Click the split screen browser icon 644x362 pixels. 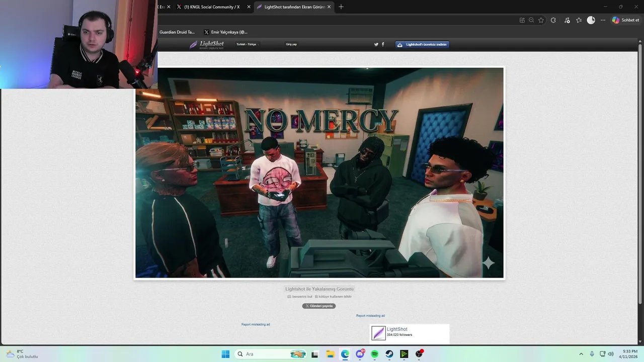pyautogui.click(x=522, y=20)
